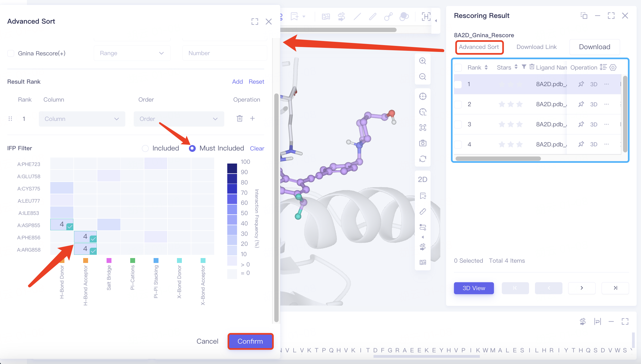Confirm the Advanced Sort settings
The height and width of the screenshot is (364, 641).
click(x=250, y=341)
